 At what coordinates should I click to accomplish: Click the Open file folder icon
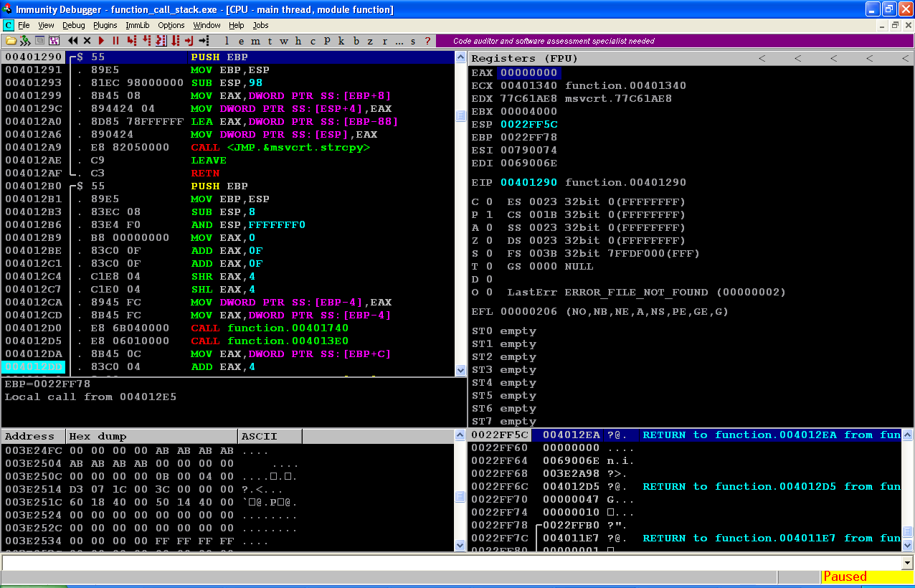tap(11, 41)
